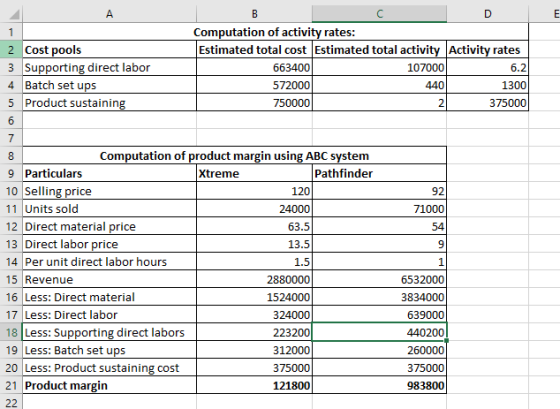
Task: Click the 'Pathfinder' column heading cell
Action: [379, 174]
